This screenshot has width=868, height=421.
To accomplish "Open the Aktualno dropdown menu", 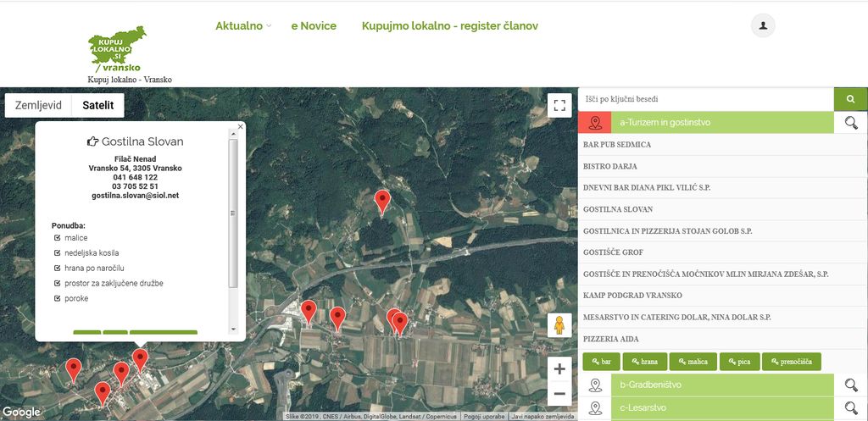I will tap(242, 25).
